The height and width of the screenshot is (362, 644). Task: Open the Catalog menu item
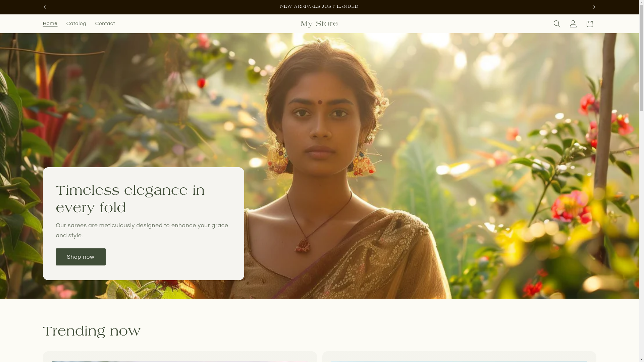click(x=76, y=24)
